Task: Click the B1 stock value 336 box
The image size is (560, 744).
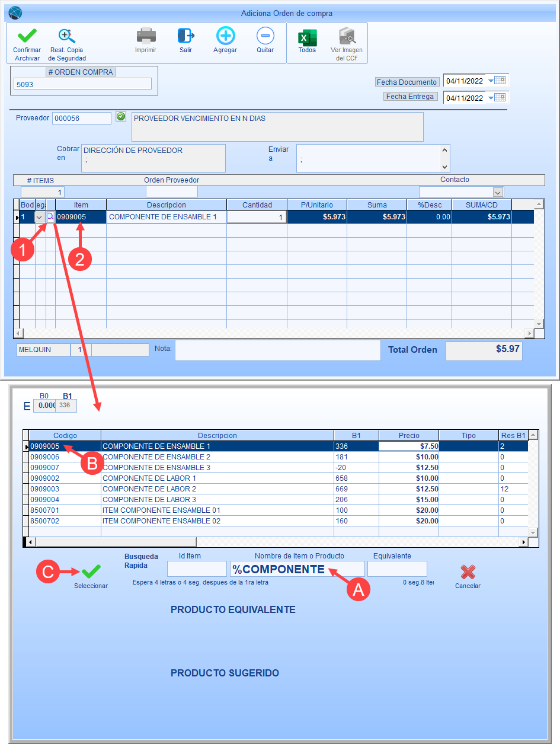Action: (66, 405)
